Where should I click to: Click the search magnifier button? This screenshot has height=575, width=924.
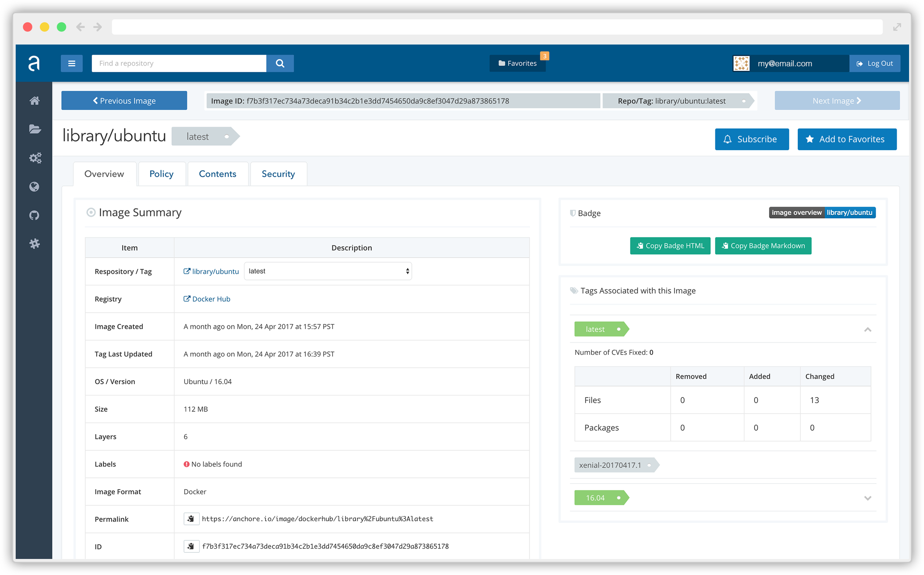tap(280, 63)
